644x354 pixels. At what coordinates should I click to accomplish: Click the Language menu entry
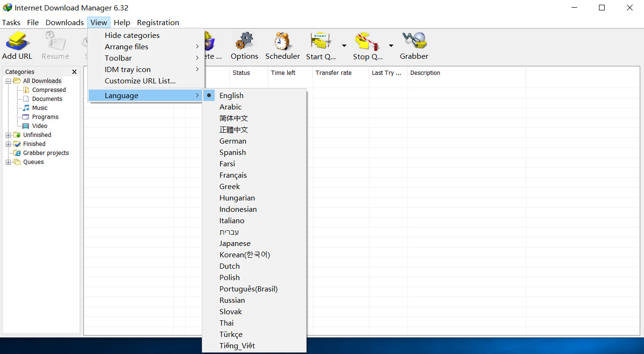[x=146, y=95]
